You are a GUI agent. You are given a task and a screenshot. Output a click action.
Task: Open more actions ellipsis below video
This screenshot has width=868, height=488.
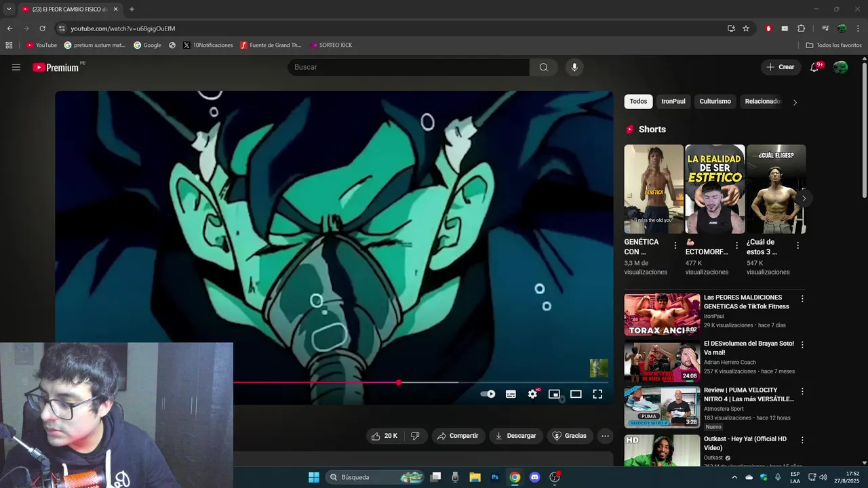coord(605,436)
